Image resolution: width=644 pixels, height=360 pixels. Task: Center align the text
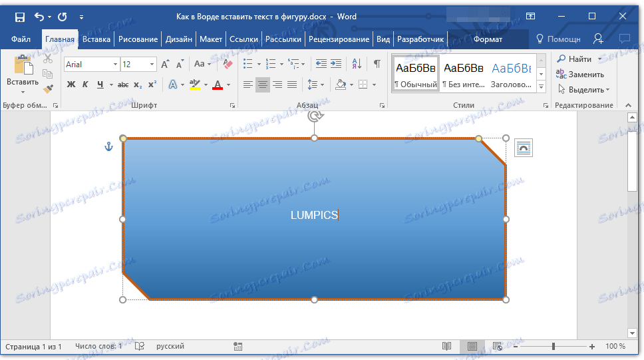[x=262, y=85]
